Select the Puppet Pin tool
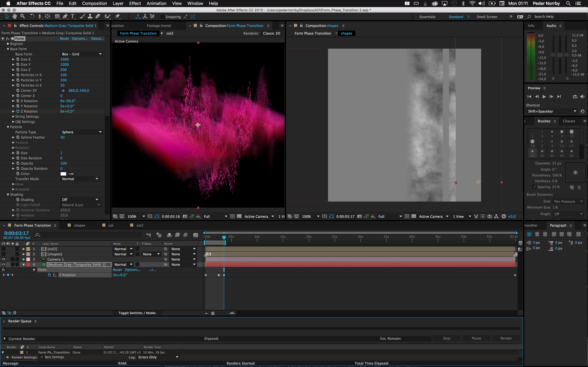588x367 pixels. 117,16
